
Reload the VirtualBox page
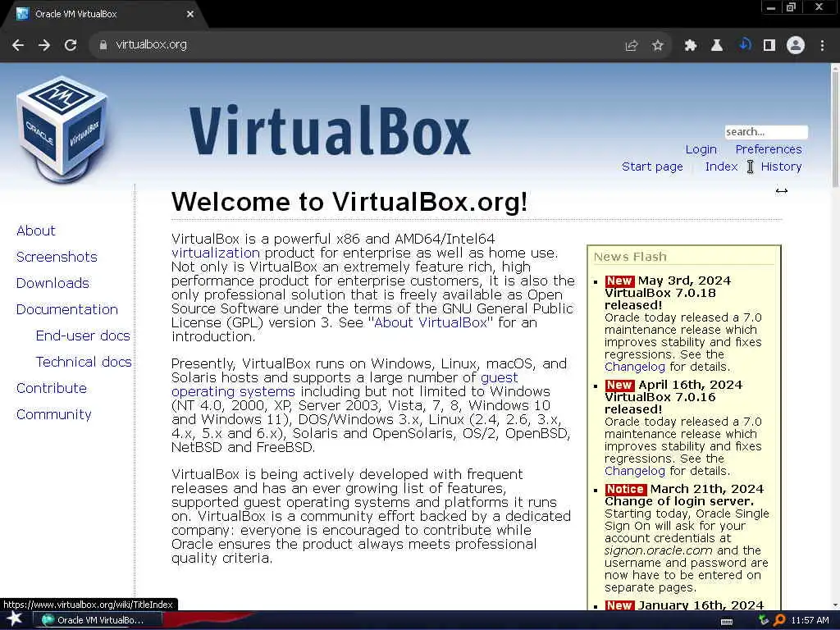click(x=71, y=45)
